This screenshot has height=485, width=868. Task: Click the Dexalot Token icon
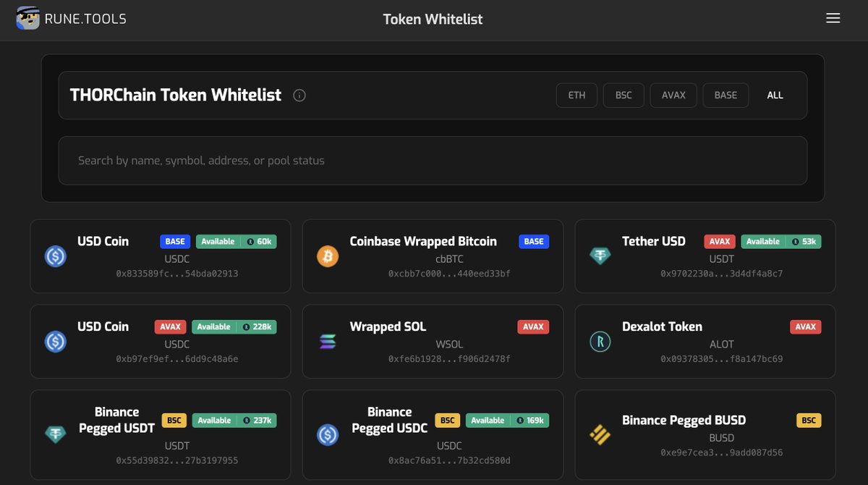(x=600, y=342)
